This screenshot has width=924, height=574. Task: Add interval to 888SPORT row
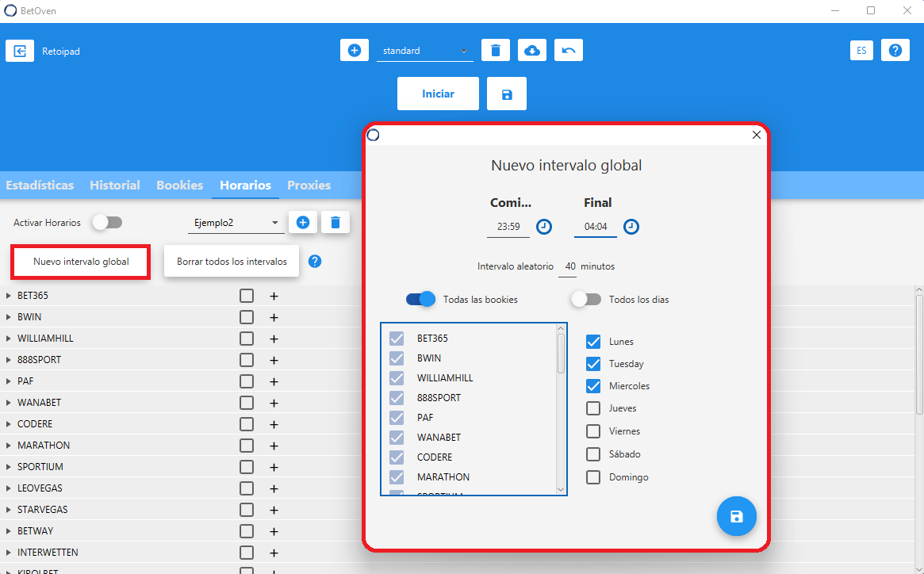(274, 360)
